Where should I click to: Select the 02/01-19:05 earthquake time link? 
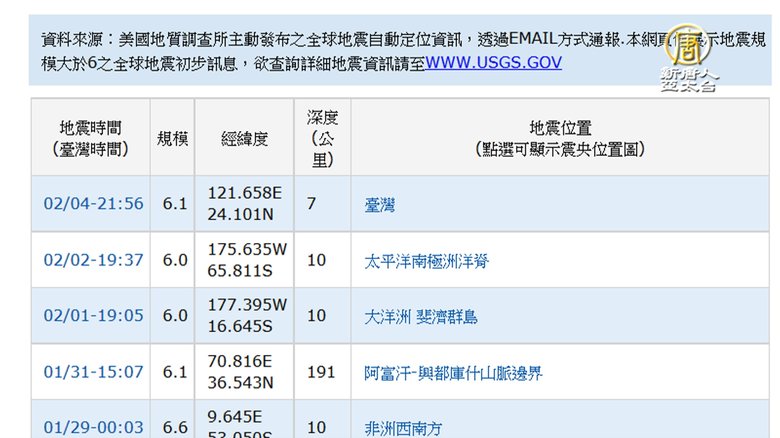pos(93,316)
